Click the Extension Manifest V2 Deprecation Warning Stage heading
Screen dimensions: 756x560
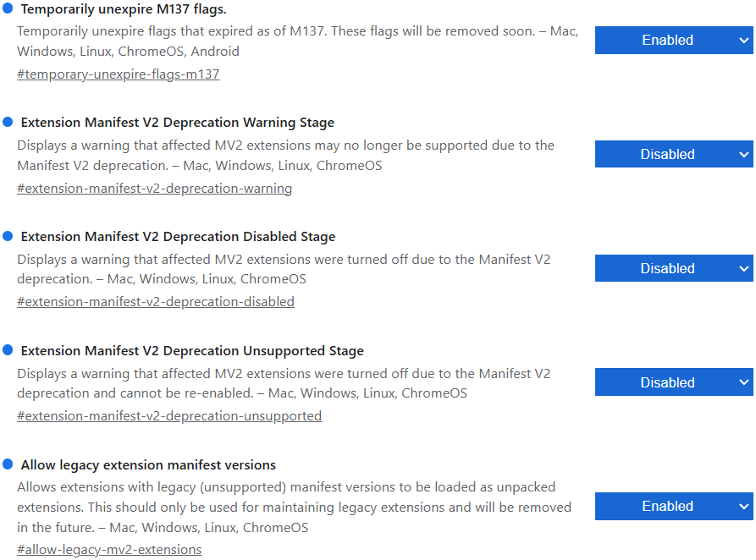click(177, 123)
